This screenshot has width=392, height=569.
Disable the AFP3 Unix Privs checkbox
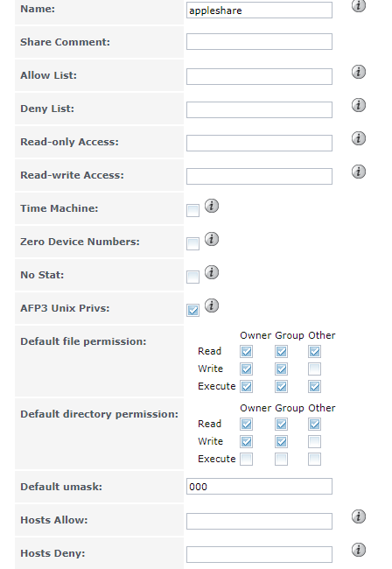[x=192, y=310]
